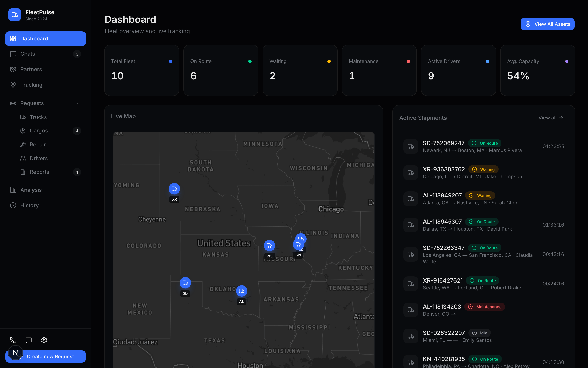The height and width of the screenshot is (368, 588).
Task: Click View all shipments link
Action: point(551,118)
